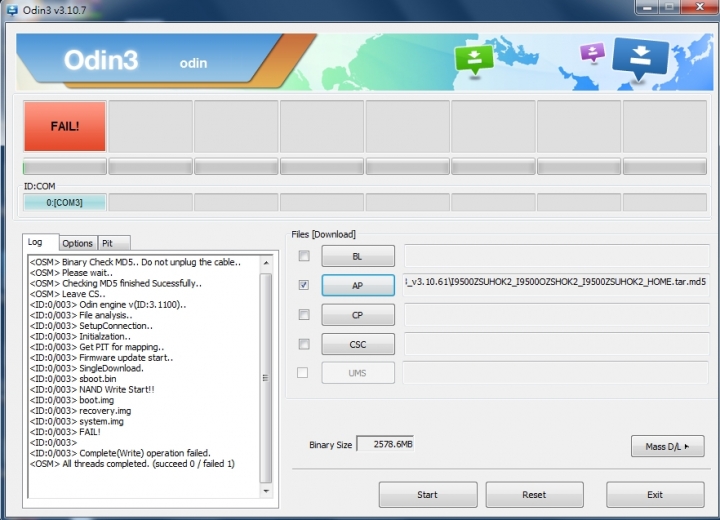Tick the UMS file checkbox
Viewport: 720px width, 520px height.
[302, 373]
